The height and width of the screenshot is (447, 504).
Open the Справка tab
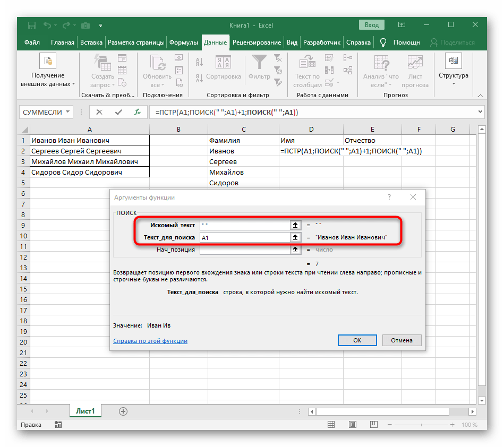(x=358, y=42)
